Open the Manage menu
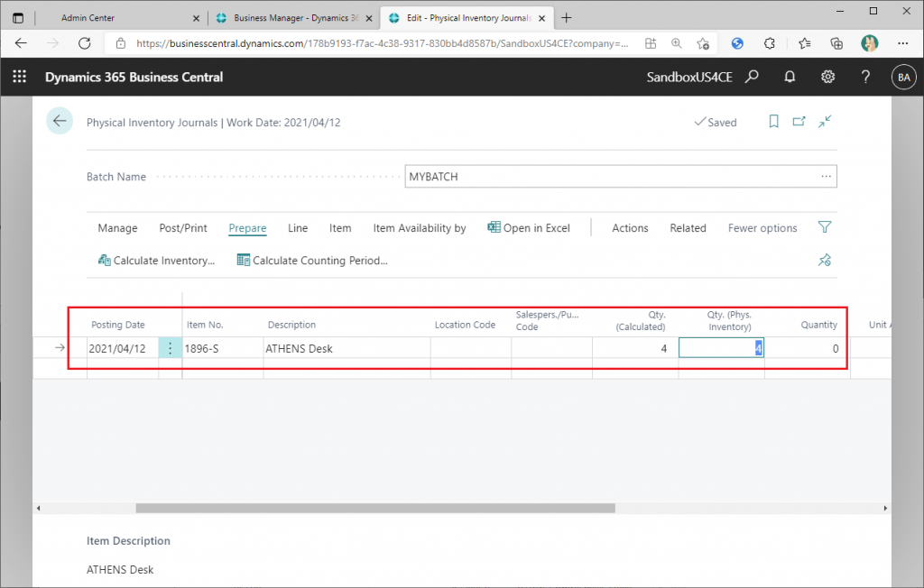 pos(118,228)
